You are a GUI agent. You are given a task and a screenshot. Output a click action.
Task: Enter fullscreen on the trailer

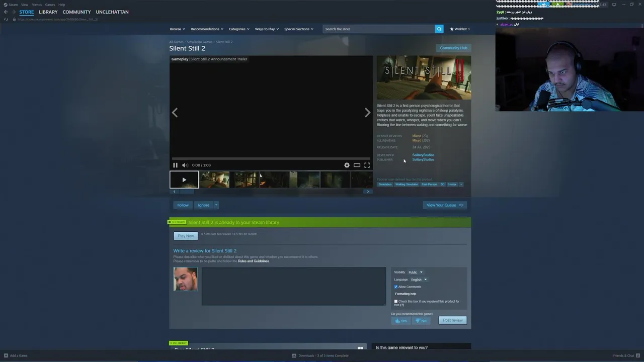click(x=367, y=165)
